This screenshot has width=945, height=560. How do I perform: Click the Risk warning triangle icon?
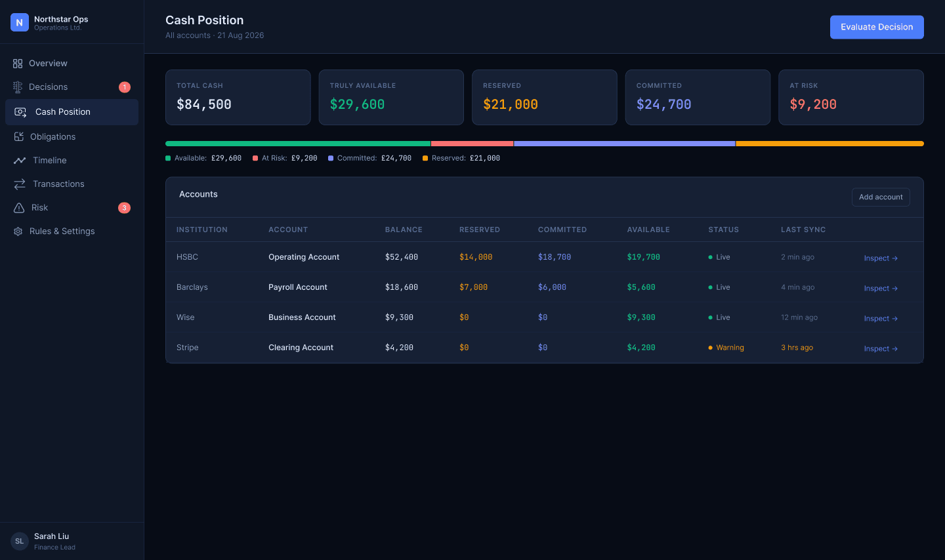tap(19, 208)
